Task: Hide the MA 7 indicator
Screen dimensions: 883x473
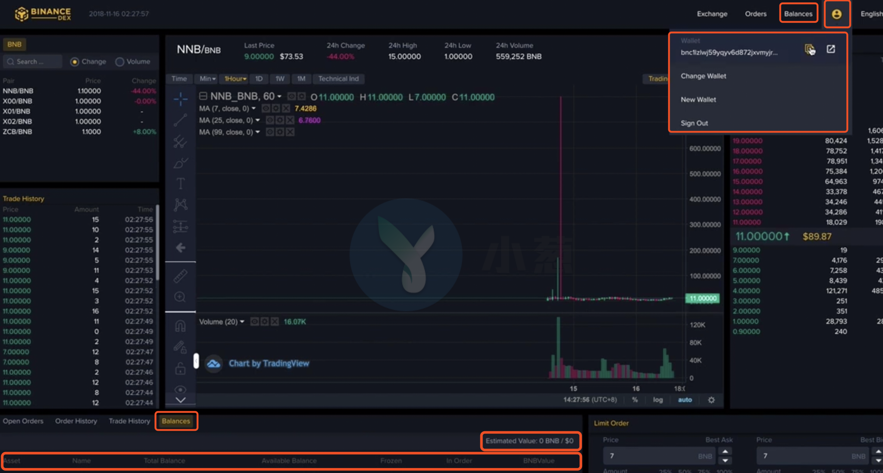Action: (x=266, y=108)
